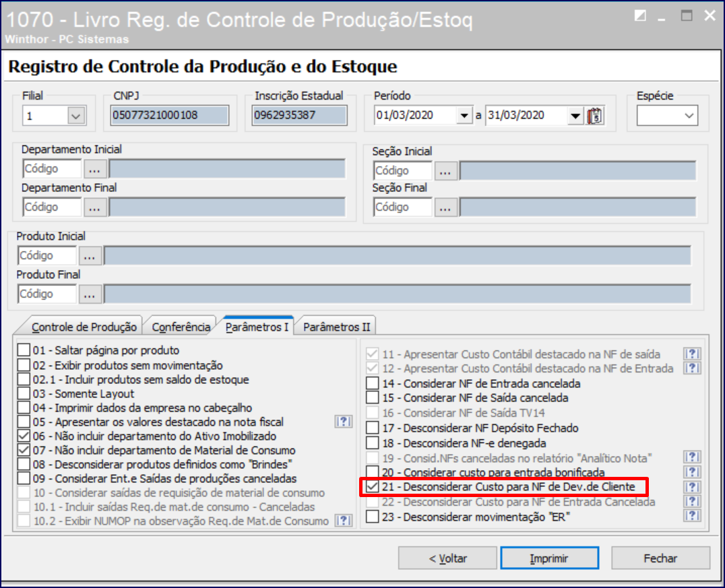Open help for option 10.2
Viewport: 725px width, 588px height.
click(x=344, y=521)
